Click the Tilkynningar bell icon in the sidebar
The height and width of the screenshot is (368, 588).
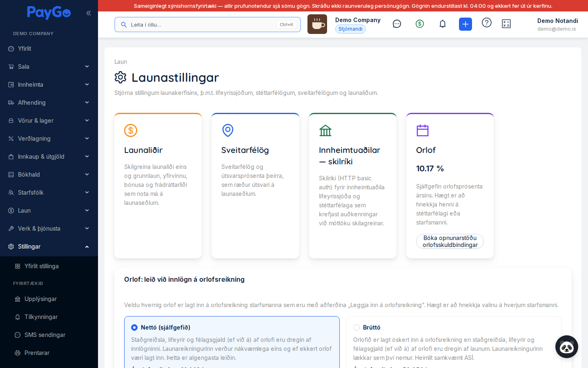coord(18,317)
